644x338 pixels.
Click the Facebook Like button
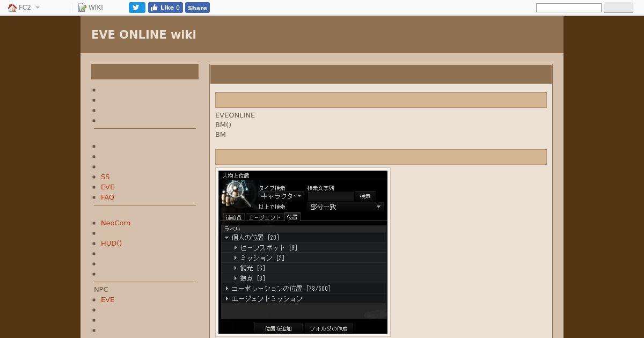165,8
